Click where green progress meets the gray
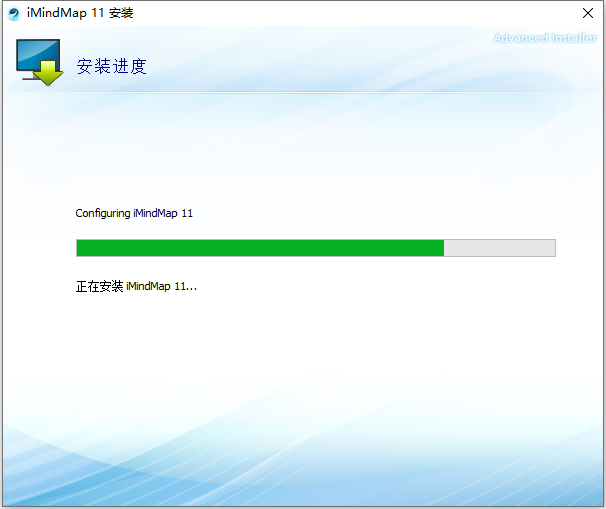 (444, 248)
